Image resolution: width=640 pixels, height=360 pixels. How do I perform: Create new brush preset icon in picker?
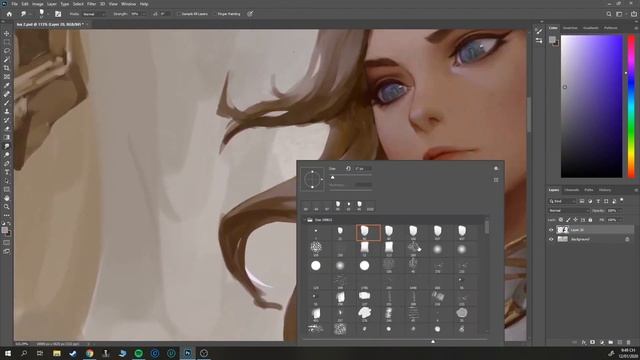coord(496,180)
